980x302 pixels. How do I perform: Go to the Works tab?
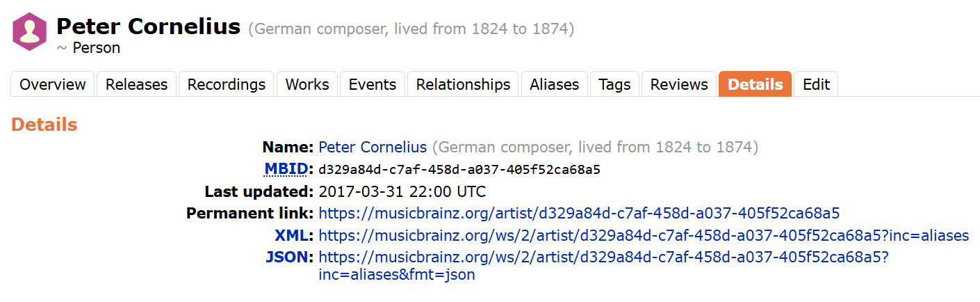coord(307,84)
